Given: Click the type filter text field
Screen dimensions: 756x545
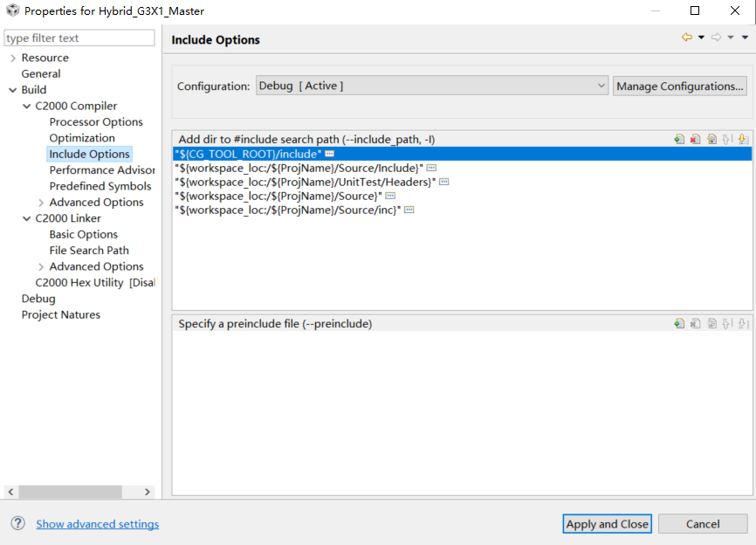Looking at the screenshot, I should (x=79, y=38).
